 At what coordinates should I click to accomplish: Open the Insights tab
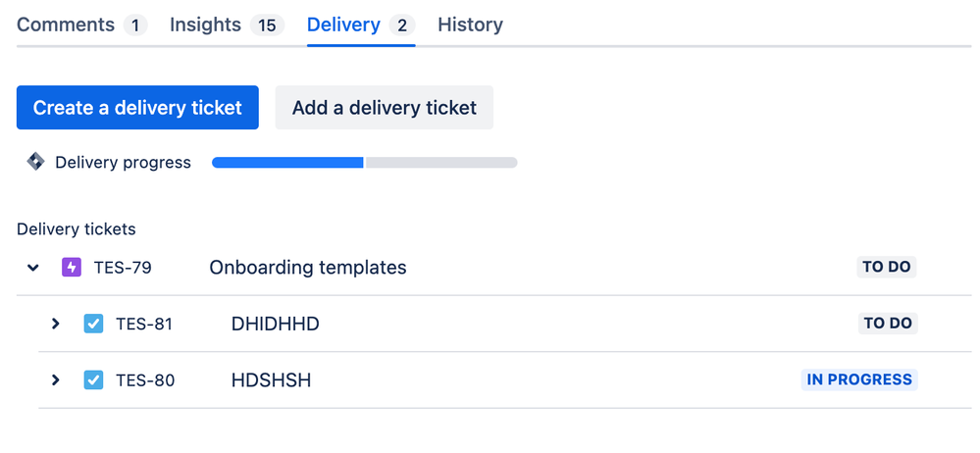click(206, 25)
